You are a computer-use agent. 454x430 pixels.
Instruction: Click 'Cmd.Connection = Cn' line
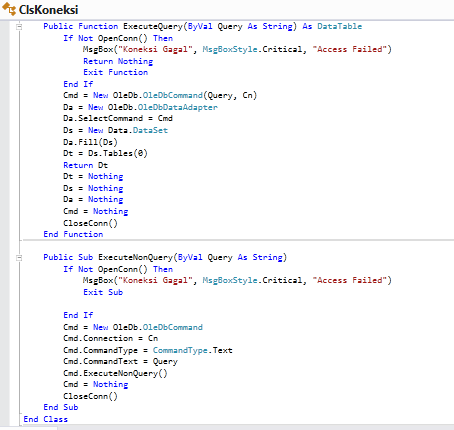coord(111,339)
